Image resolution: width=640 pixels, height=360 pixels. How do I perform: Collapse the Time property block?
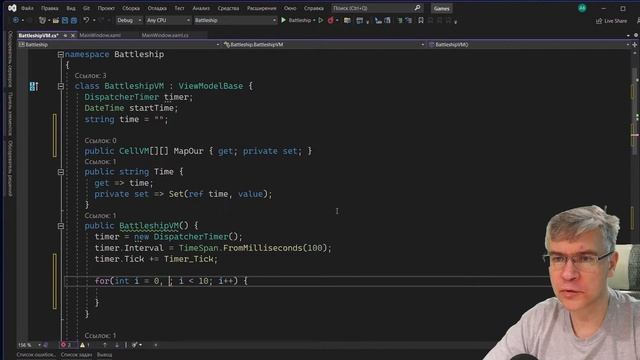point(61,172)
